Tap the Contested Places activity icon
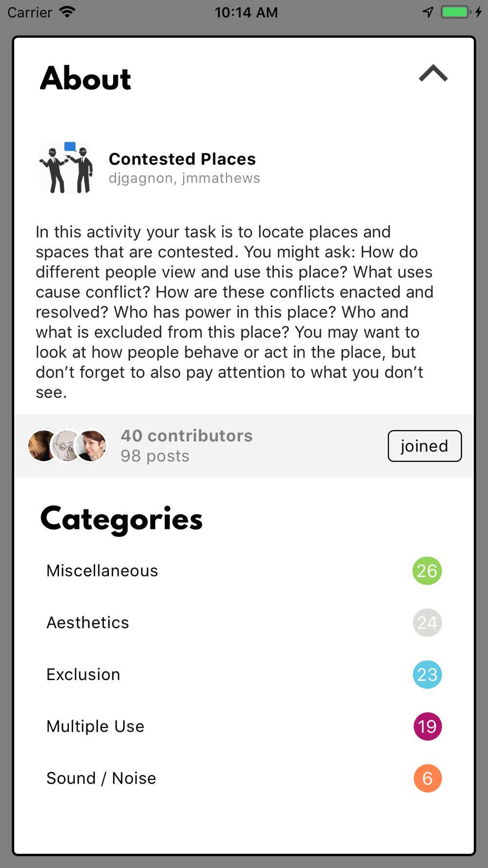The image size is (488, 868). 66,167
